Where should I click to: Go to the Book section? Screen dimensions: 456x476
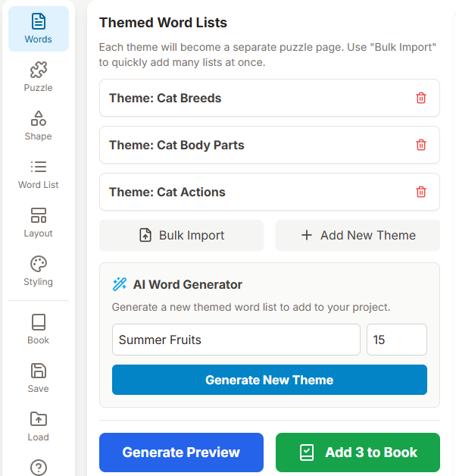point(38,330)
